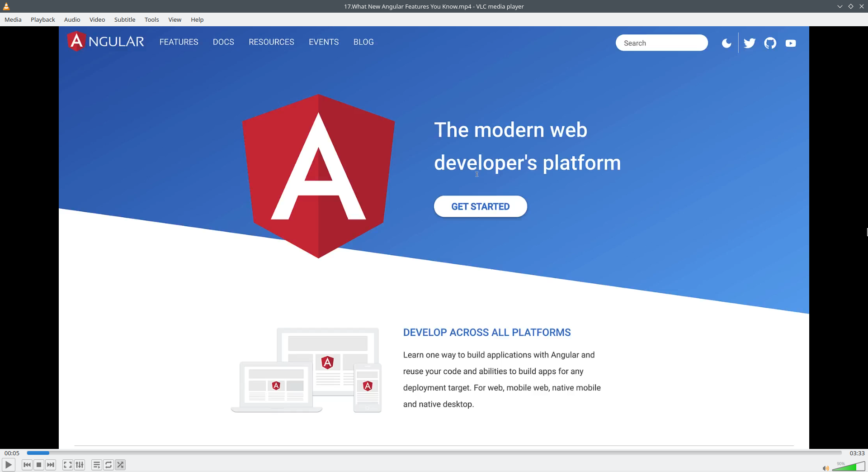Close the VLC media player window
Screen dimensions: 868x472
click(x=862, y=6)
